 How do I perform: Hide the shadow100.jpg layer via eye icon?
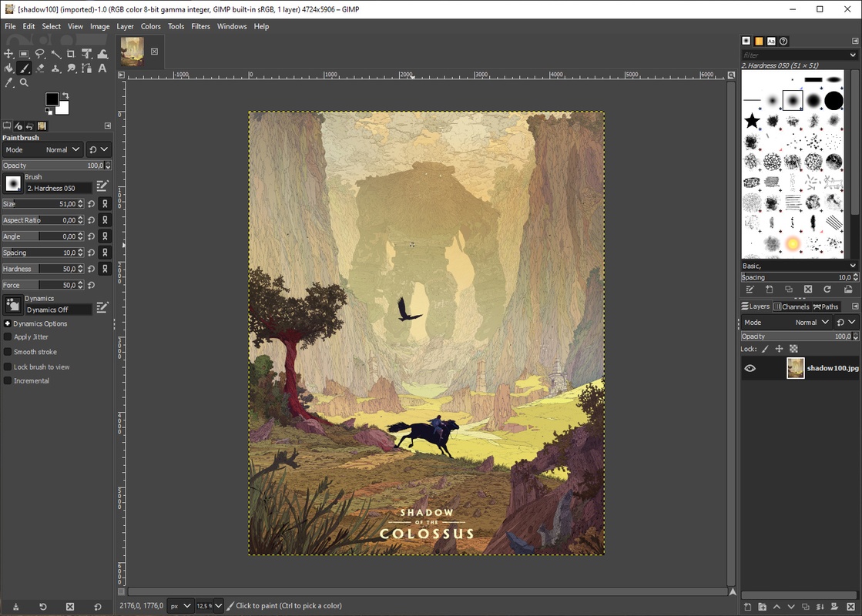tap(750, 369)
